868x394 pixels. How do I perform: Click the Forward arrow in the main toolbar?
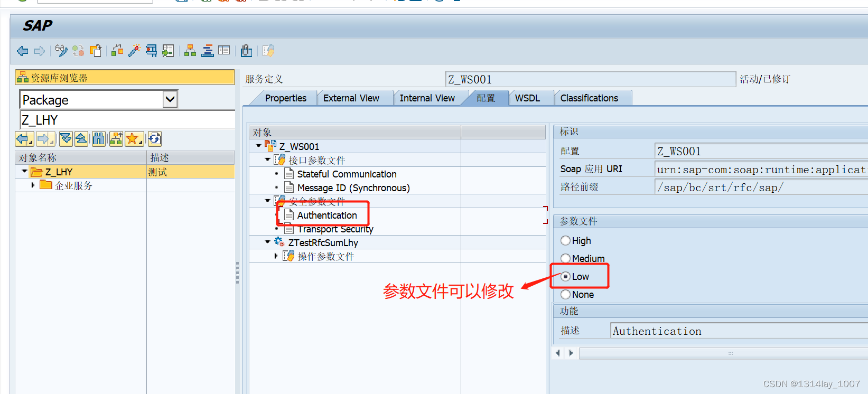[40, 51]
